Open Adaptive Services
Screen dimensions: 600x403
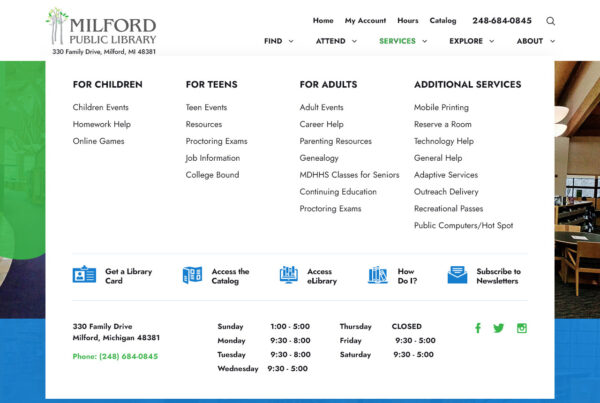(446, 175)
